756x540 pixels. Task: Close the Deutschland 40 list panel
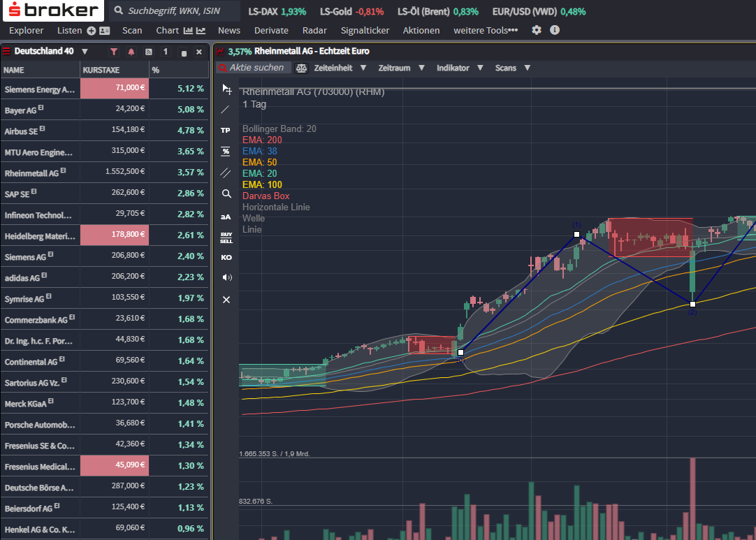pyautogui.click(x=198, y=52)
